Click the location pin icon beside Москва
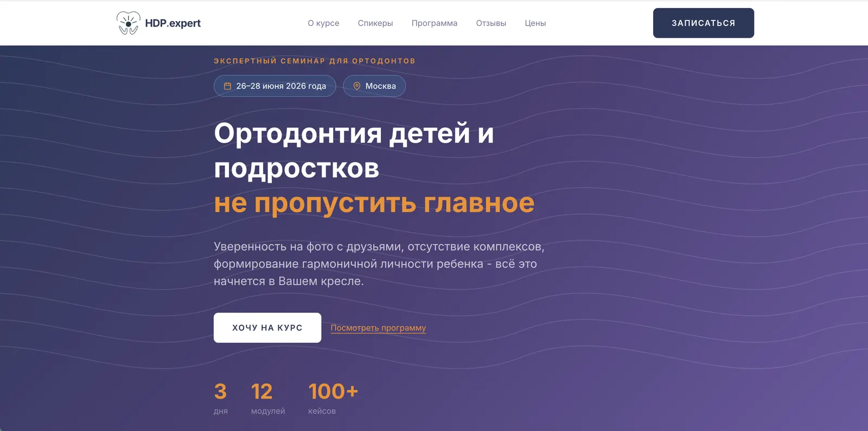The width and height of the screenshot is (868, 431). (x=357, y=86)
